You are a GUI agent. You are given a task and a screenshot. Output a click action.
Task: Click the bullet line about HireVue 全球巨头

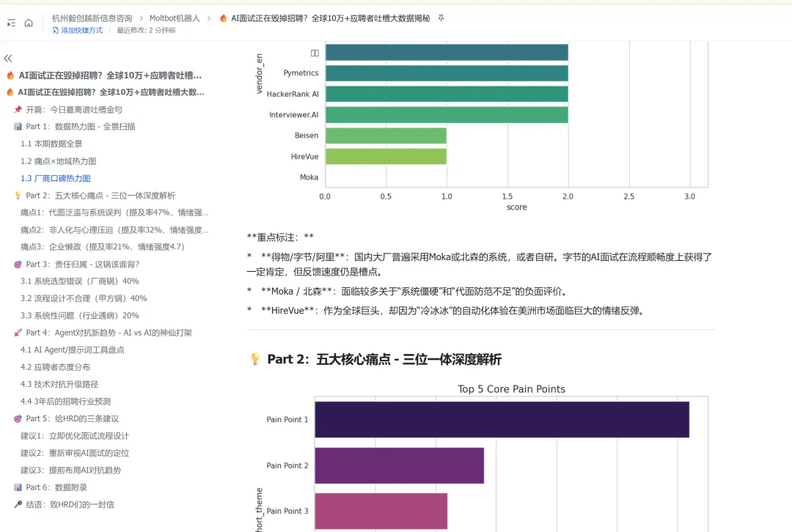tap(447, 311)
